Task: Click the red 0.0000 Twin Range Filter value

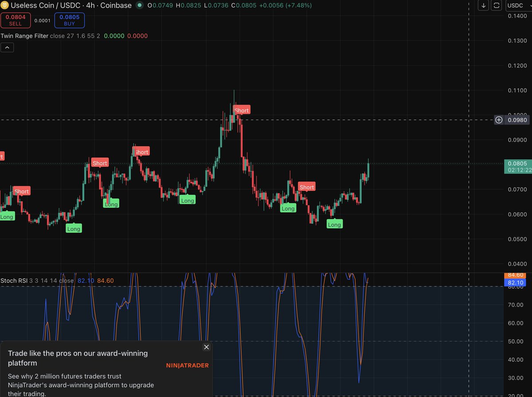Action: click(137, 36)
